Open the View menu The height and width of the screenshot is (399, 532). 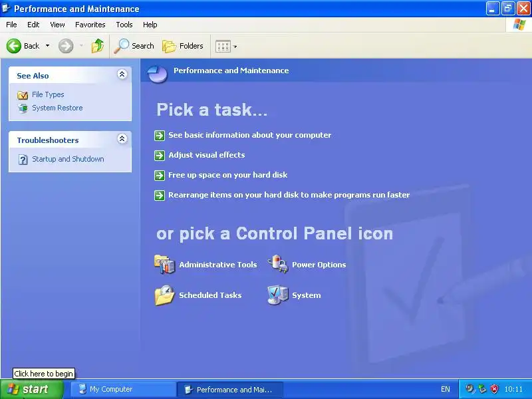pyautogui.click(x=57, y=25)
